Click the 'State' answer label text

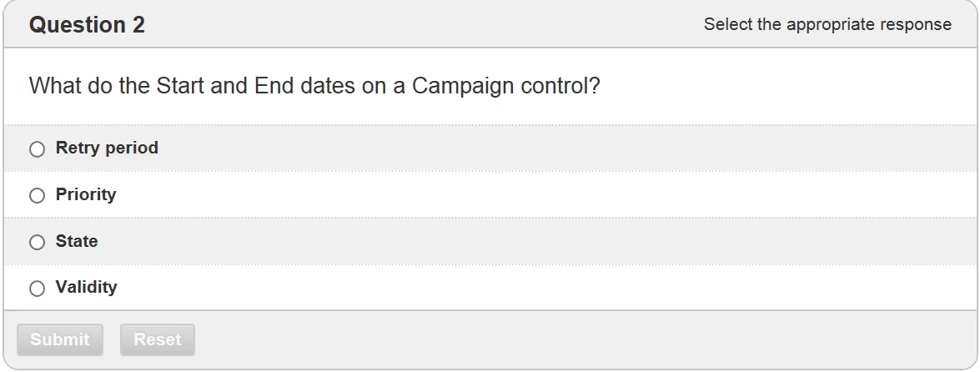pyautogui.click(x=77, y=242)
